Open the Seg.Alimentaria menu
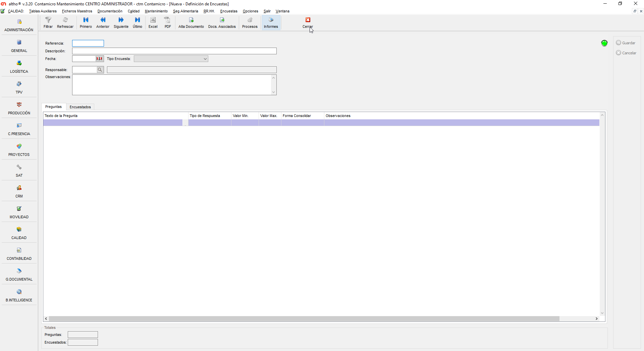 pyautogui.click(x=185, y=11)
